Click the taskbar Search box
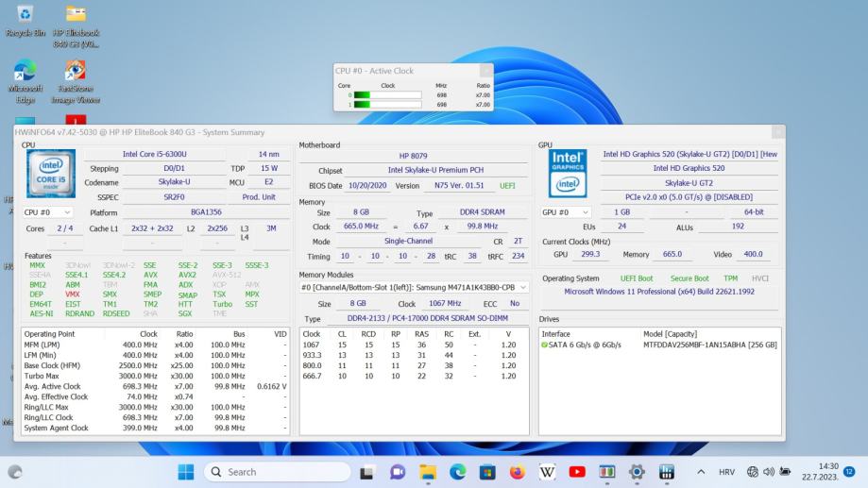868x488 pixels. pos(274,471)
